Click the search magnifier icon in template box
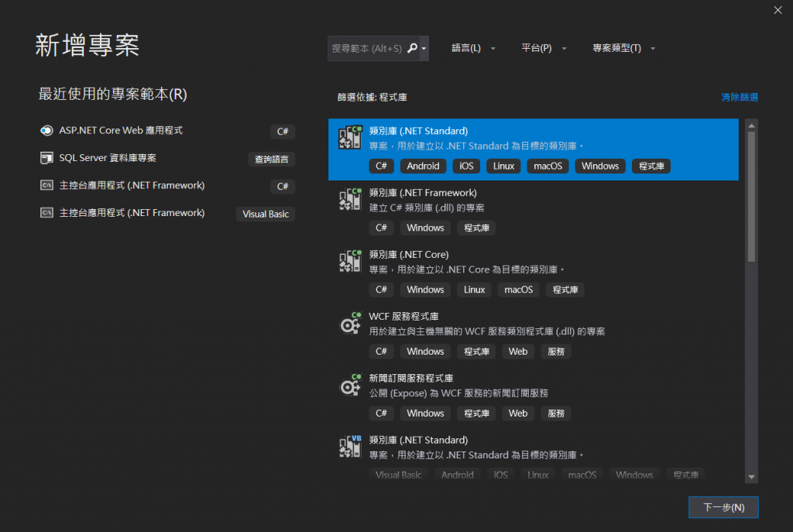 (413, 48)
